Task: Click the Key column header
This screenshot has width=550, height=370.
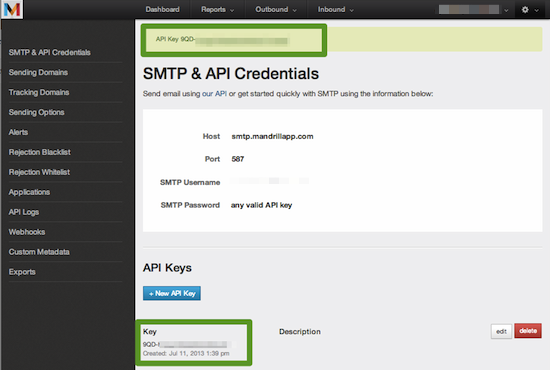Action: (x=149, y=332)
